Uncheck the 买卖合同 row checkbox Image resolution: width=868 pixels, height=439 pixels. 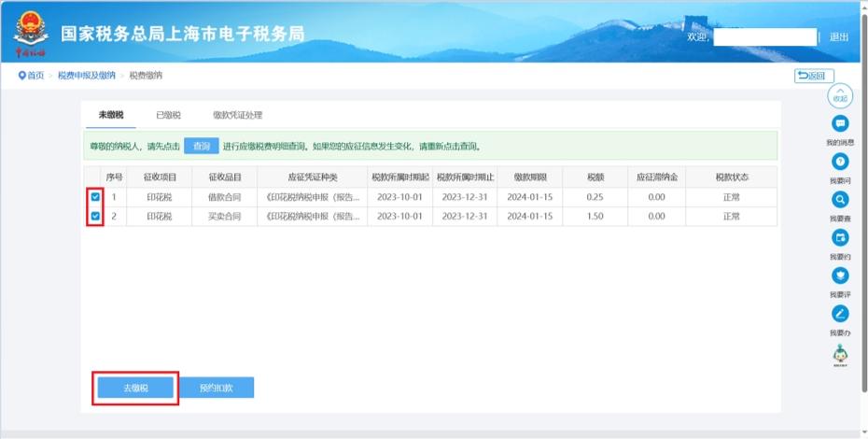point(95,216)
